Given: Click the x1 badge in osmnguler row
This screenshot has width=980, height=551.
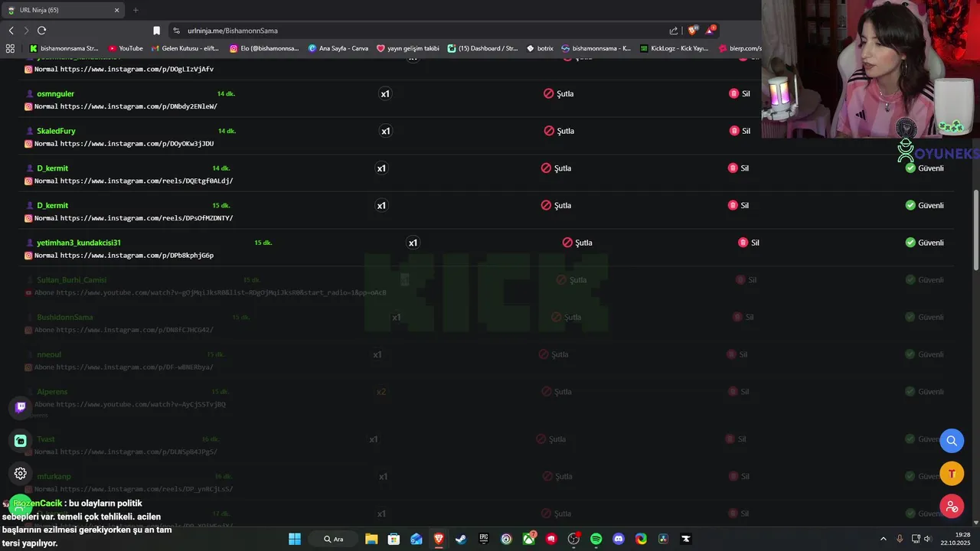Looking at the screenshot, I should tap(385, 93).
